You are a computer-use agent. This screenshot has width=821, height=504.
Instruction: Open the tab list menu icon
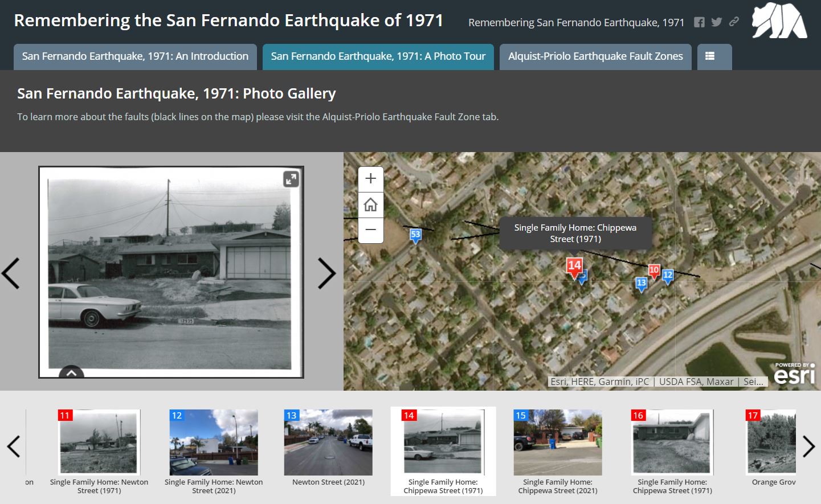point(710,56)
